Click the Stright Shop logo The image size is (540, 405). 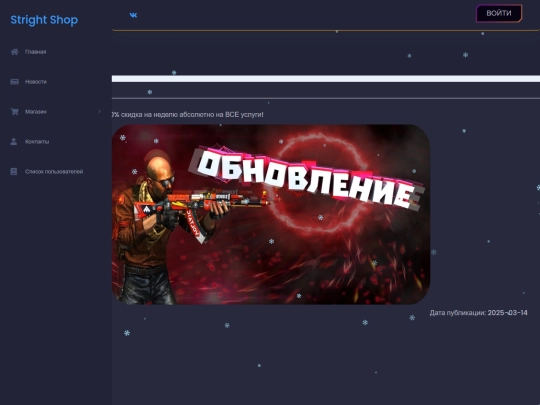pos(44,20)
